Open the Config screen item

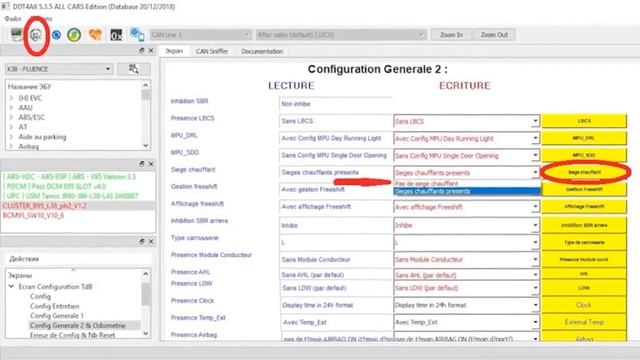click(40, 296)
